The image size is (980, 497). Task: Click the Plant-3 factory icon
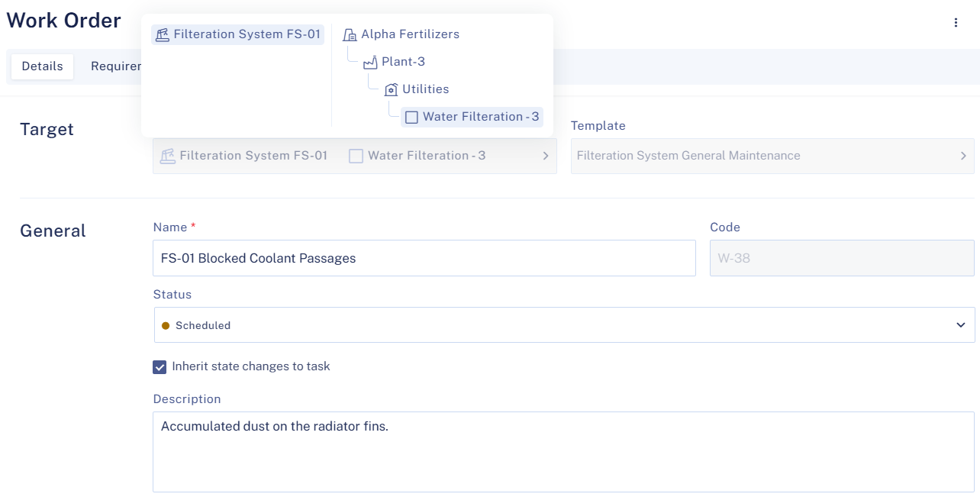pos(370,62)
